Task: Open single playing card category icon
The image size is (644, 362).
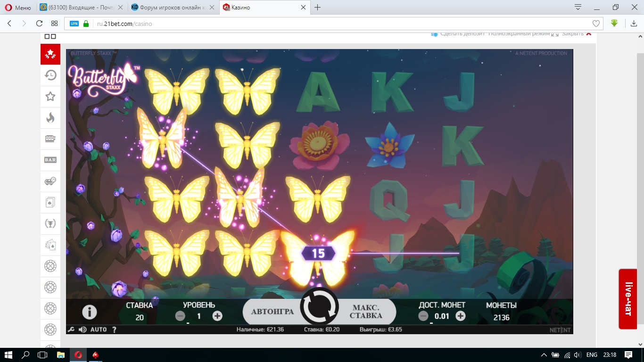Action: point(50,203)
